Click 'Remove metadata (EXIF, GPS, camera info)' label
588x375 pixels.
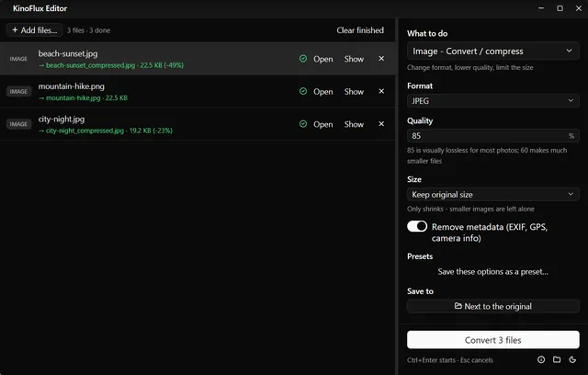(490, 233)
